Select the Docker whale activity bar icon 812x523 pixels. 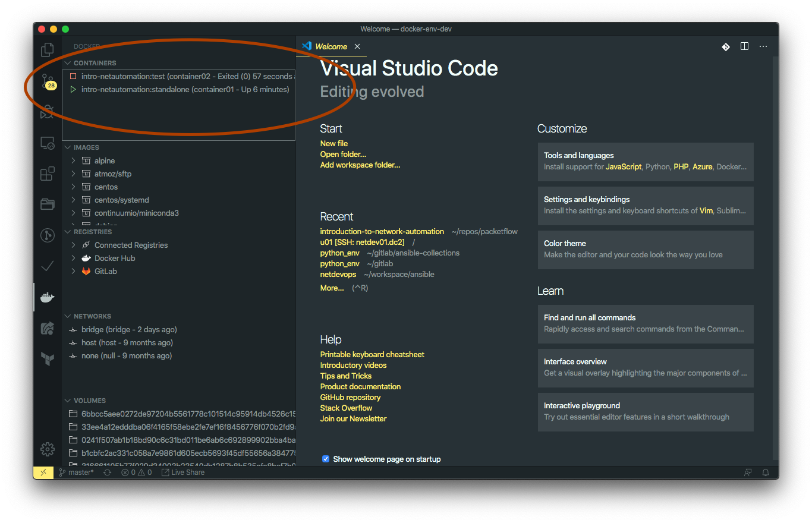pyautogui.click(x=48, y=297)
